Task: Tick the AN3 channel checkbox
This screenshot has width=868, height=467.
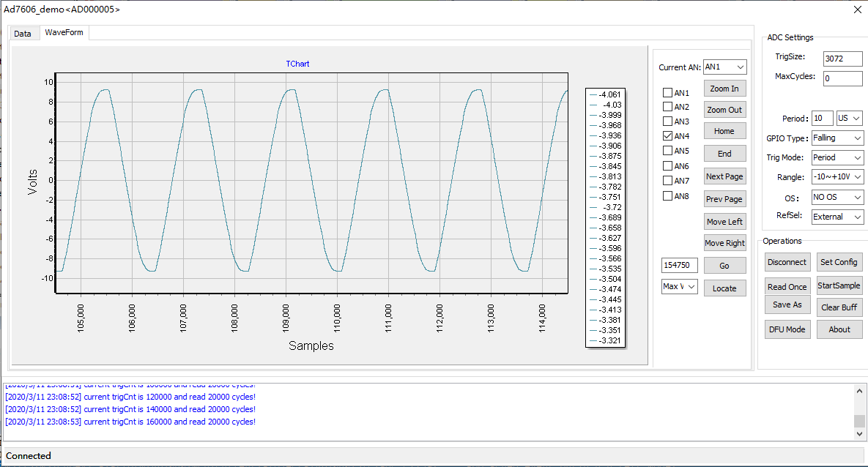Action: click(x=667, y=122)
